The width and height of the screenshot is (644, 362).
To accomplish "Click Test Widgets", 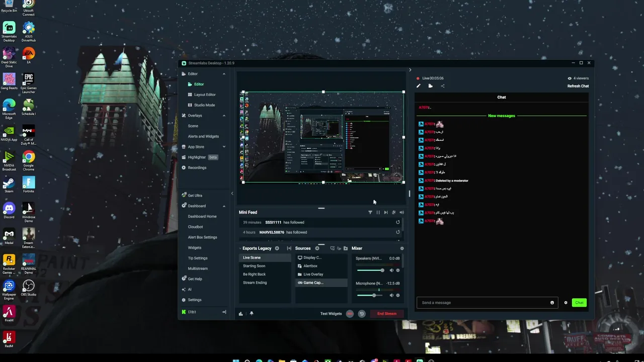I will (331, 314).
